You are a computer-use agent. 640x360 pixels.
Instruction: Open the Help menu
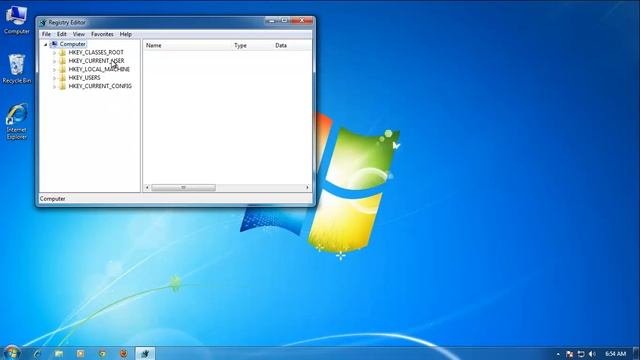[126, 34]
